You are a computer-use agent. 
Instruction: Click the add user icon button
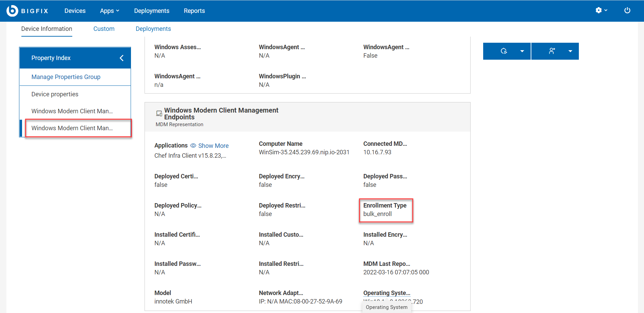click(x=552, y=51)
